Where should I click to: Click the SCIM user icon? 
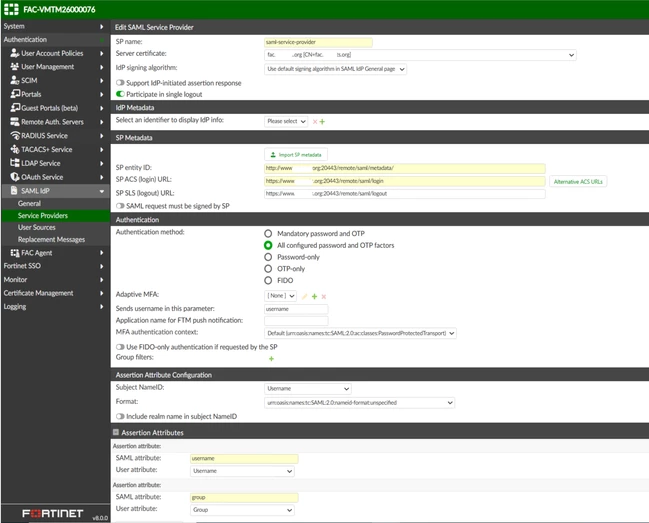(x=15, y=80)
